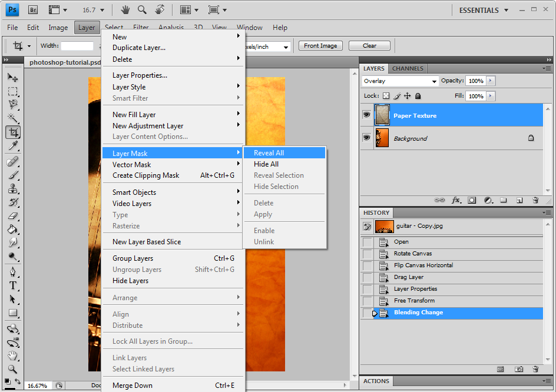Hide the Paper Texture layer

[x=366, y=115]
